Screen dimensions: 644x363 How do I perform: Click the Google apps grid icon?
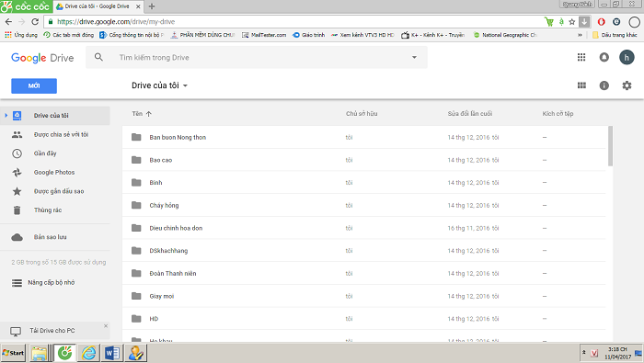point(581,57)
